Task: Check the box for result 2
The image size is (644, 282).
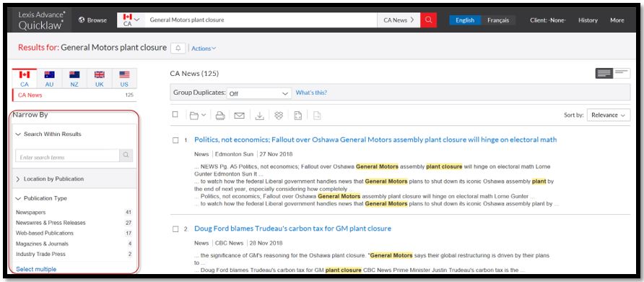Action: click(175, 229)
